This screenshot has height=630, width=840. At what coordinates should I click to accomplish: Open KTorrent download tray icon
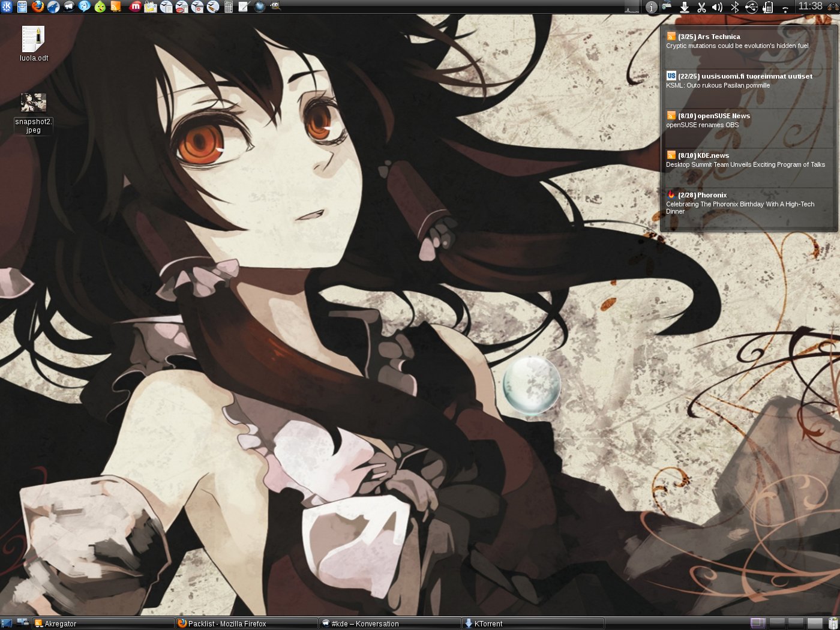(x=684, y=7)
